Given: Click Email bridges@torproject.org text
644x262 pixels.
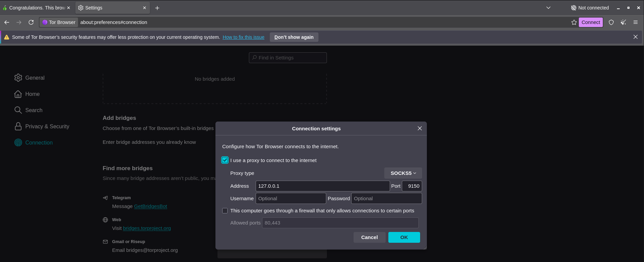Looking at the screenshot, I should 145,250.
